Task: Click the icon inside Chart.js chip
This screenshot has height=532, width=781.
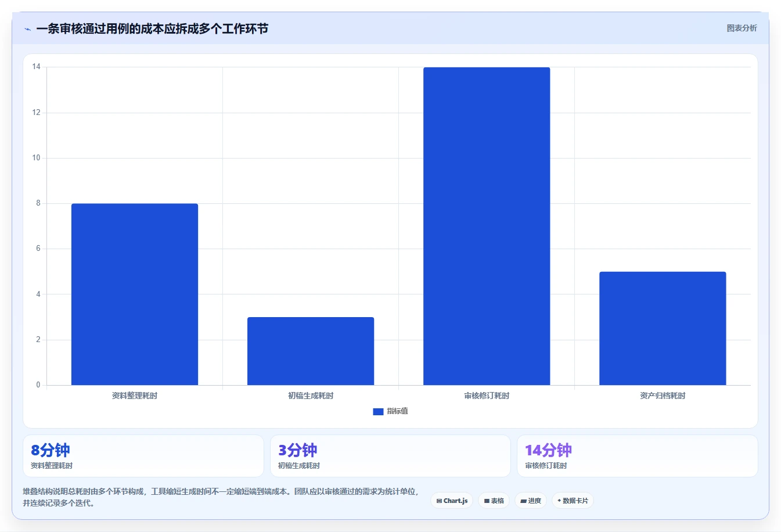Action: click(439, 501)
